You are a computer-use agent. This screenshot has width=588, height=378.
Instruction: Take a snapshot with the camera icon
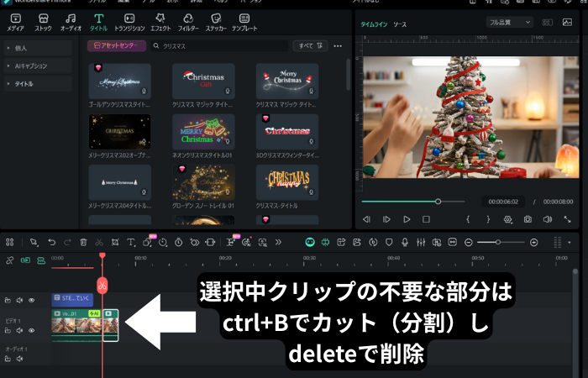point(528,219)
